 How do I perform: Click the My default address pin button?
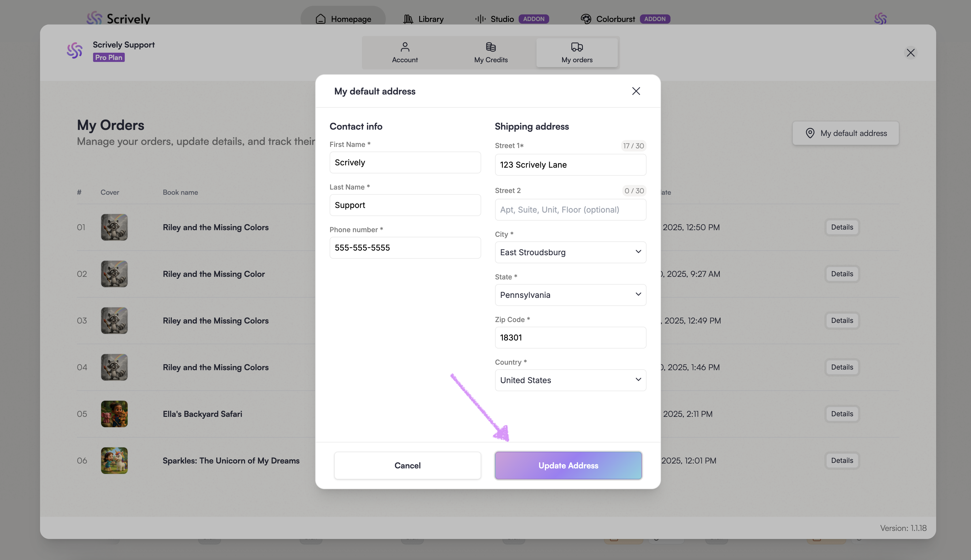846,133
